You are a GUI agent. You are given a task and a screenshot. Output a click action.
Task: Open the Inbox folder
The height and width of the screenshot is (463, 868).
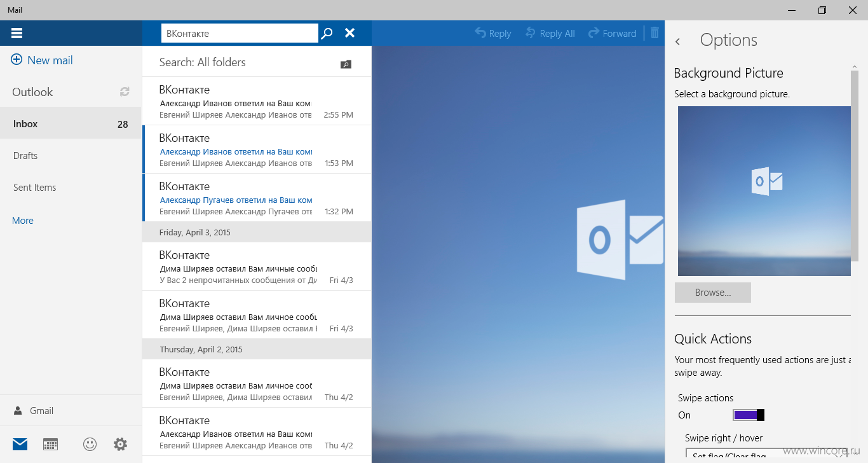[x=71, y=123]
